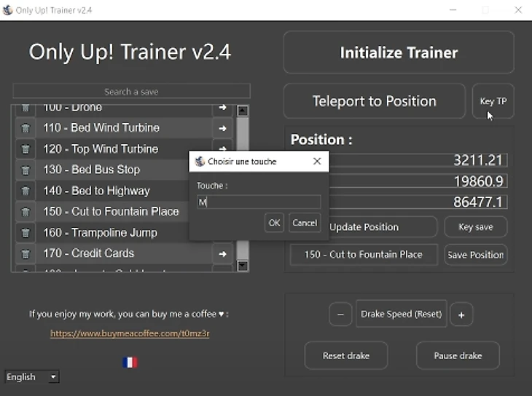
Task: Remove the 150 - Cut to Fountain Place save
Action: (x=26, y=212)
